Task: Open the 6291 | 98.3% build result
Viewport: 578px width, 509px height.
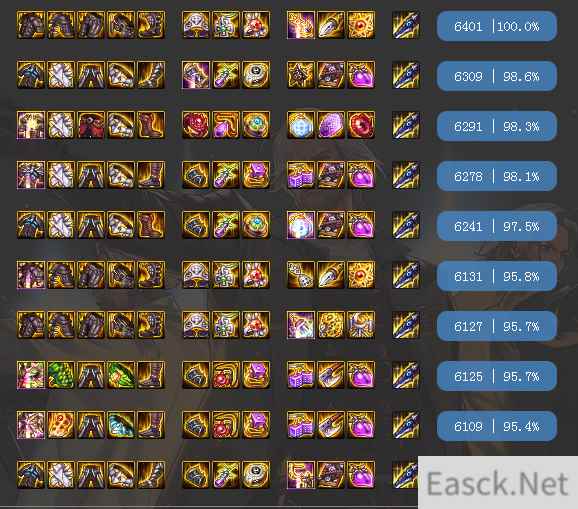Action: click(x=497, y=126)
